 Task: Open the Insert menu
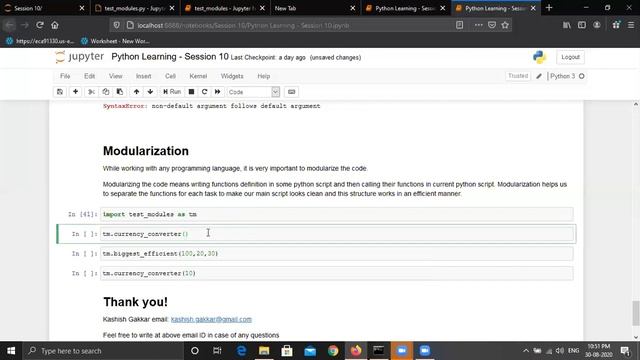tap(143, 76)
